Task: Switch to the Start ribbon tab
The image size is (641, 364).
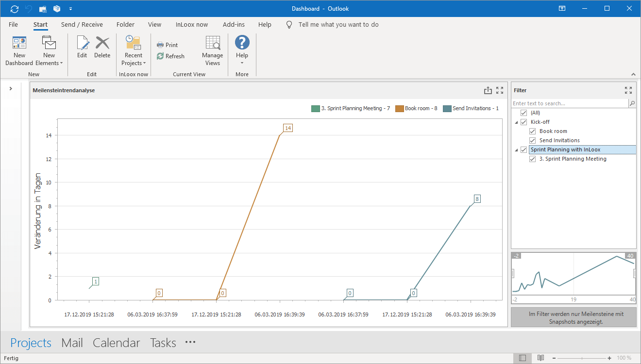Action: pyautogui.click(x=40, y=24)
